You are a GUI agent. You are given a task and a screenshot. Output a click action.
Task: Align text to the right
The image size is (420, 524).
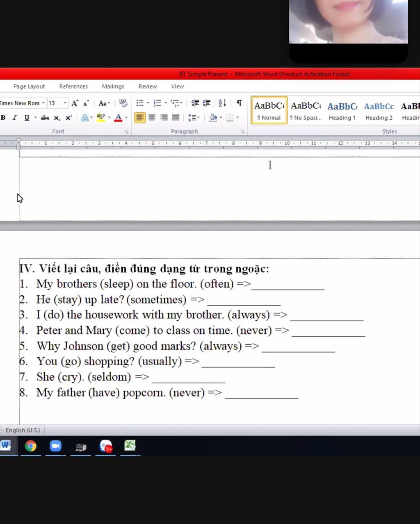point(164,118)
